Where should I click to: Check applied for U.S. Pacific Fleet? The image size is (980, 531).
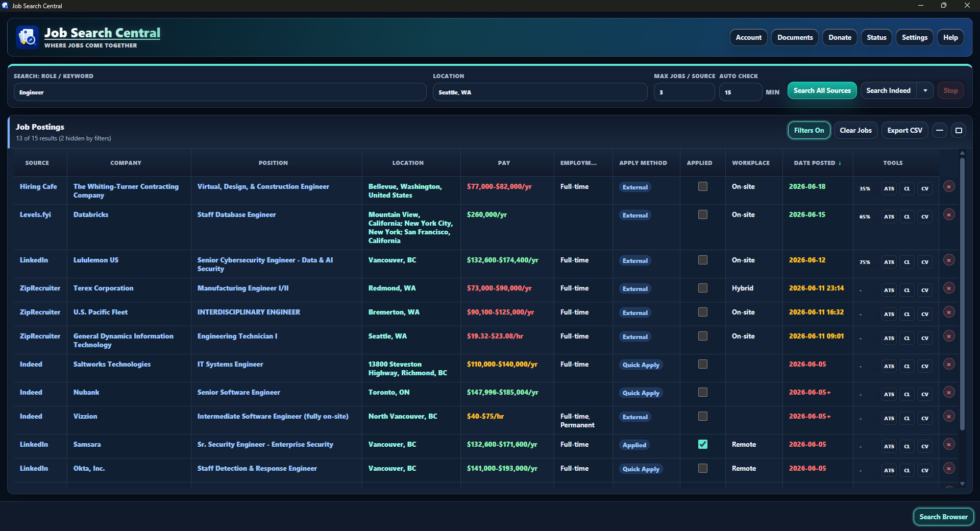[703, 312]
